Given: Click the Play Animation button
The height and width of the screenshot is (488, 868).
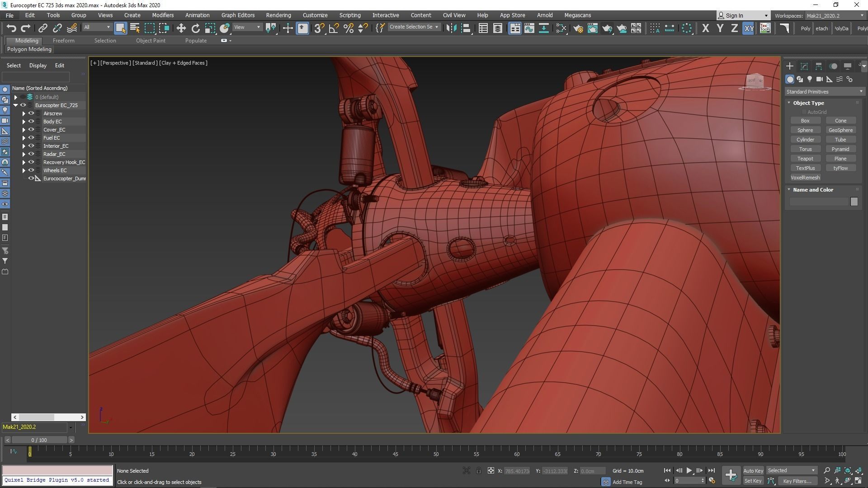Looking at the screenshot, I should coord(689,470).
